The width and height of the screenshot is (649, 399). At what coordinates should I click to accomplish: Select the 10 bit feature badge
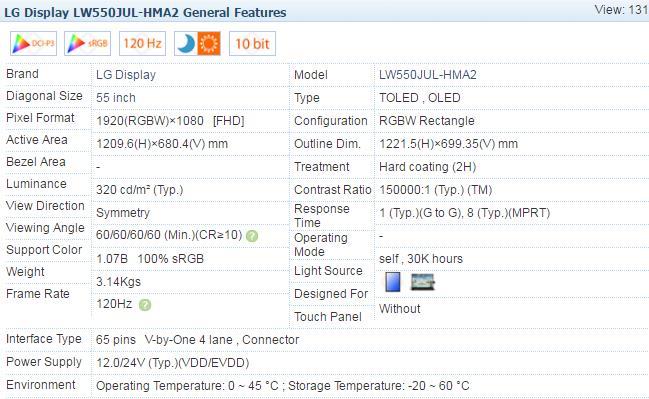tap(252, 43)
